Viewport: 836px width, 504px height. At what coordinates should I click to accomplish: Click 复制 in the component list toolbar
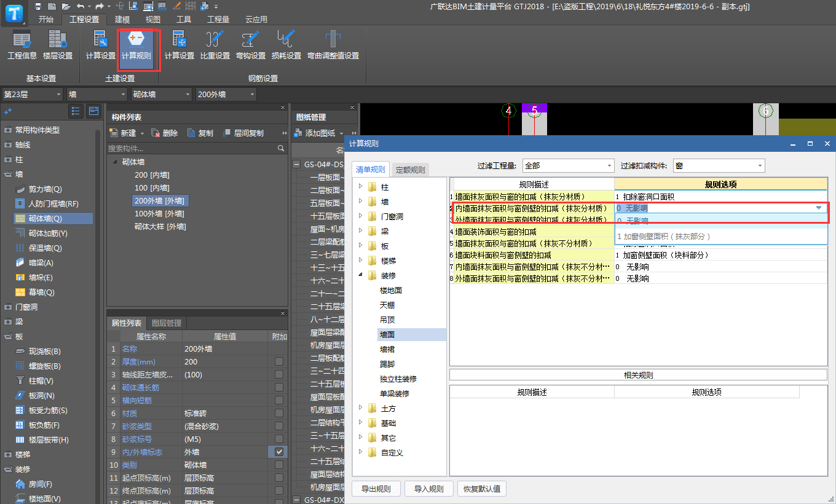pos(200,133)
